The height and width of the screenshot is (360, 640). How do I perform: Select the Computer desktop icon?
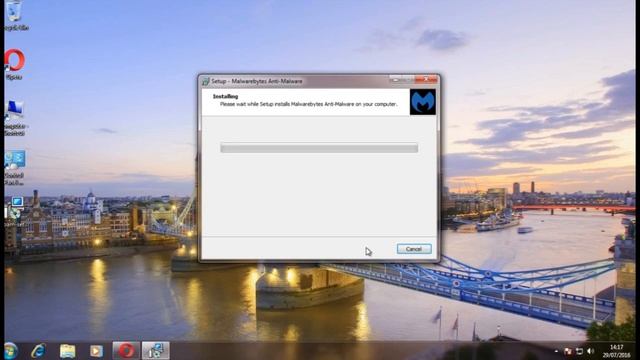15,118
